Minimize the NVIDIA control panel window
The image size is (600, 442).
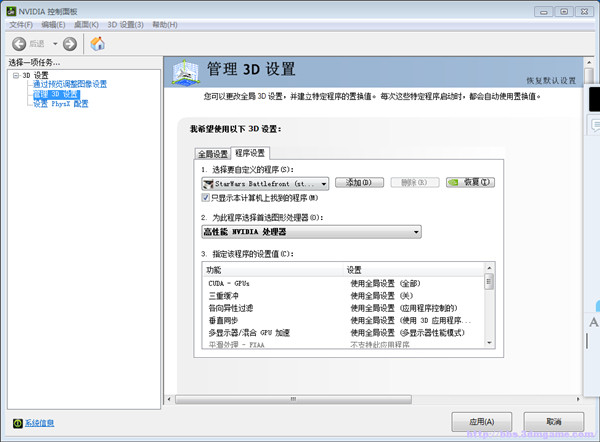[544, 12]
